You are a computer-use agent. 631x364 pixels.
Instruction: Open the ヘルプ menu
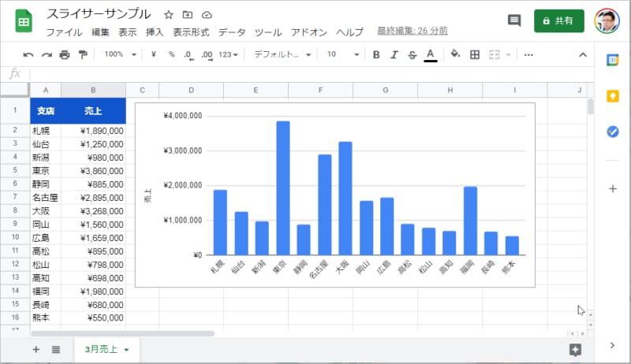(x=349, y=32)
